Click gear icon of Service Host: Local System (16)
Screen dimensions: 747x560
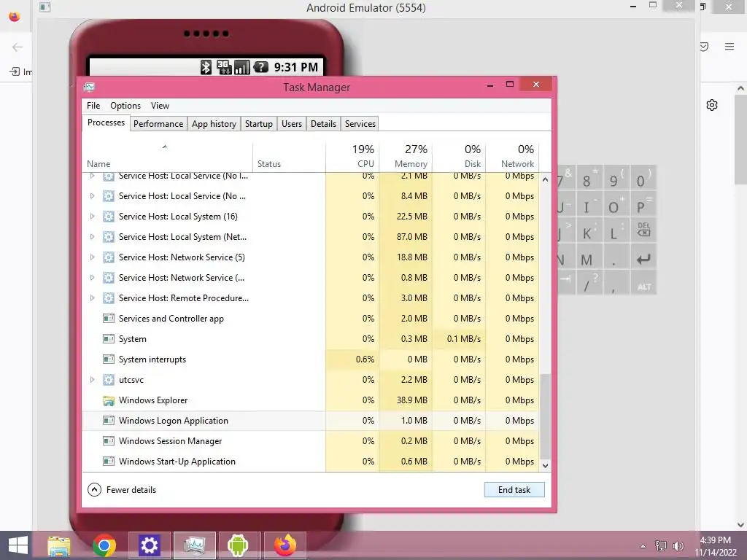[109, 216]
